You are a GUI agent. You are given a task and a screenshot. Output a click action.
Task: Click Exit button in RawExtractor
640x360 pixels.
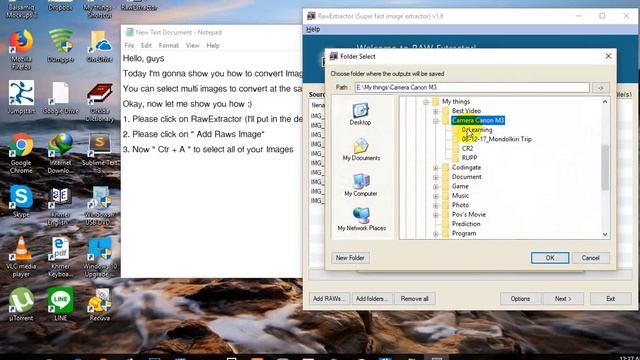click(x=610, y=299)
